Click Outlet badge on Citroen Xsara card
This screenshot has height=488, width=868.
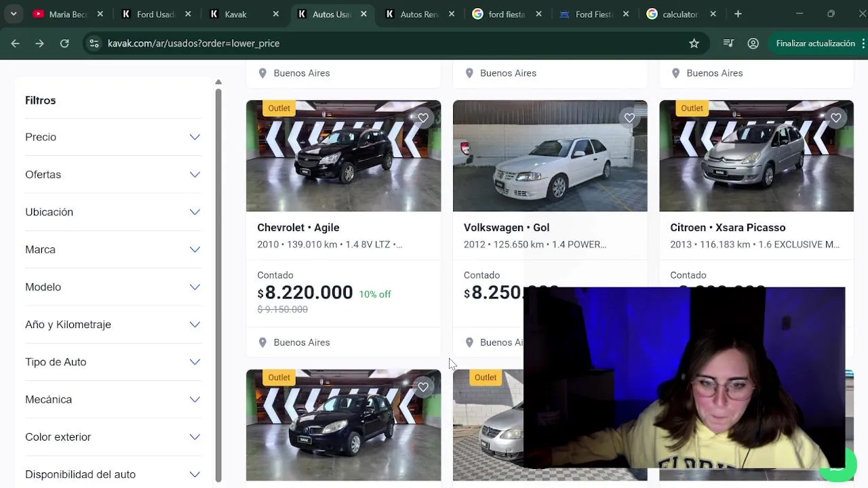692,108
